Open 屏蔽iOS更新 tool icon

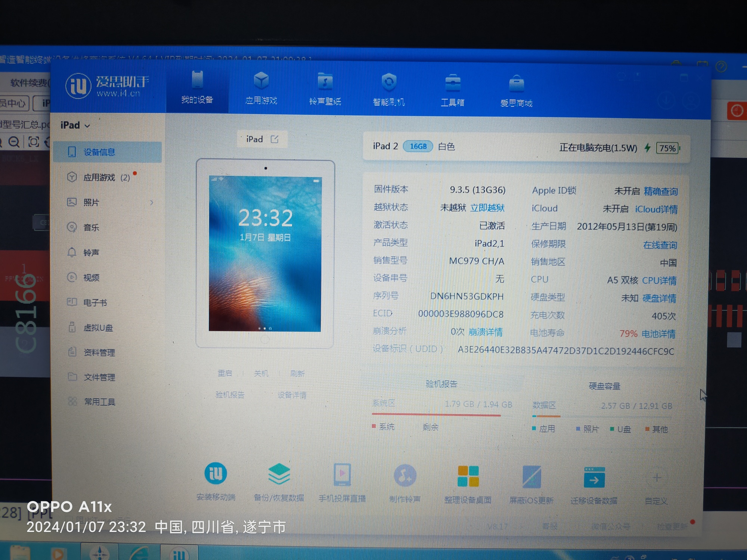pos(531,477)
